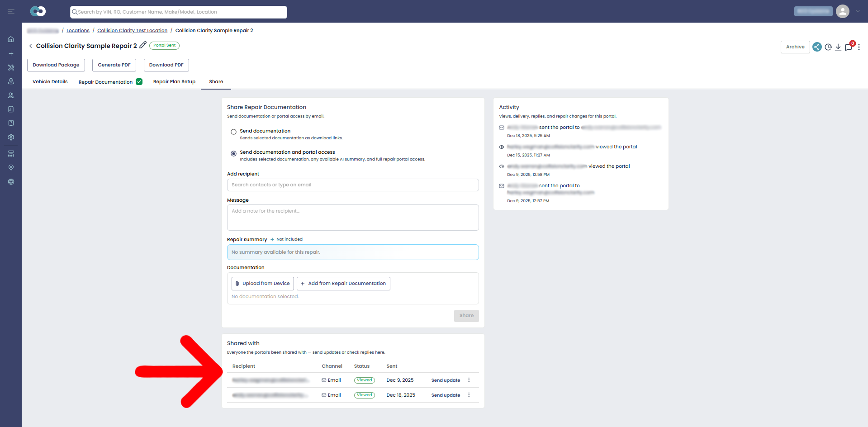The height and width of the screenshot is (427, 868).
Task: Click the pencil edit icon beside repair title
Action: tap(143, 45)
